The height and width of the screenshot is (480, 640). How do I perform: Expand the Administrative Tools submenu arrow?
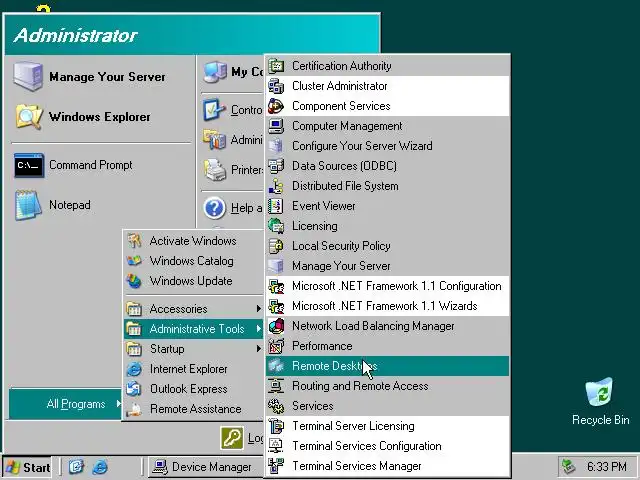click(258, 329)
